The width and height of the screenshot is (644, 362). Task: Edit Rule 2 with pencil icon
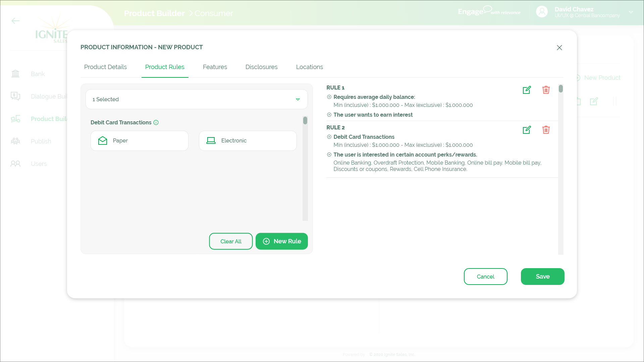click(527, 130)
